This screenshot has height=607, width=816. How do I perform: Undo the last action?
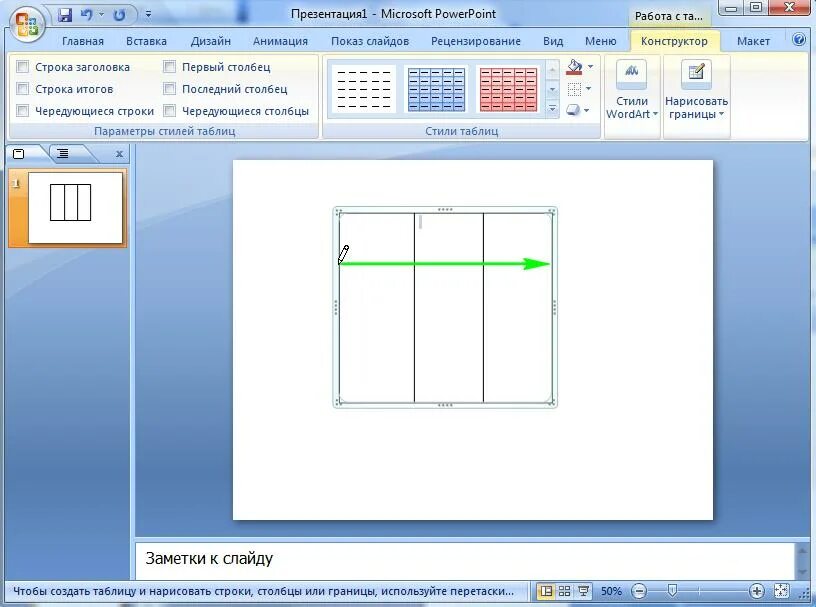point(86,15)
